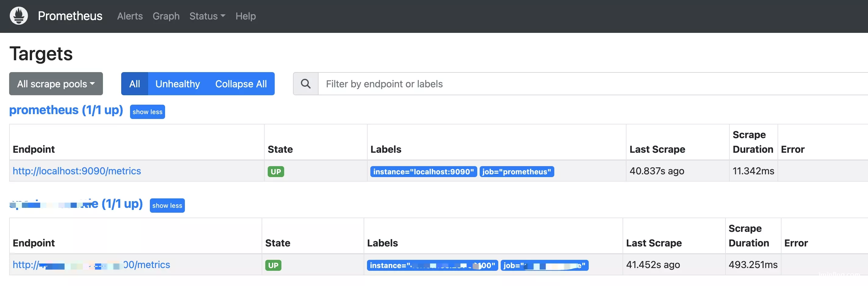Click show less for the prometheus pool
The width and height of the screenshot is (868, 286).
click(x=147, y=112)
